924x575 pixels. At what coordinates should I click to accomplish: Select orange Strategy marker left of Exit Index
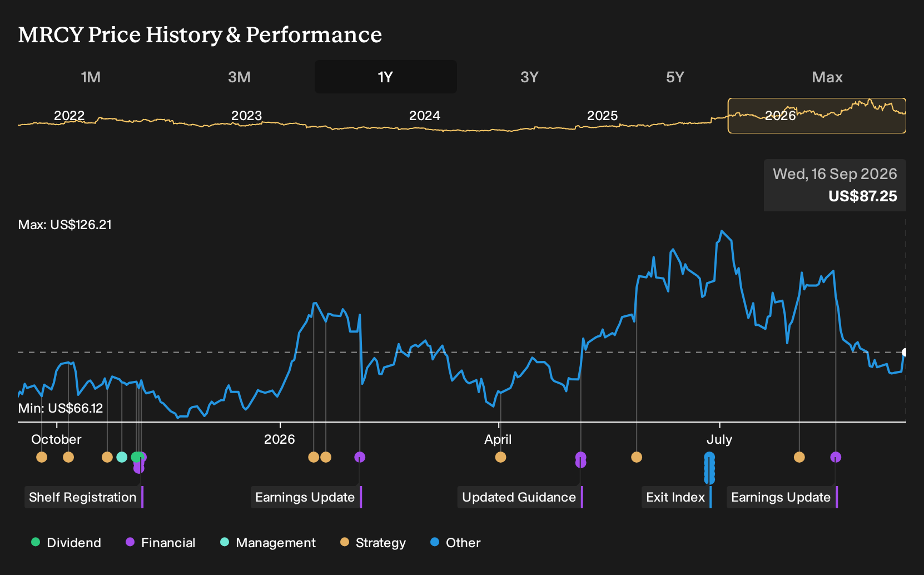point(637,457)
